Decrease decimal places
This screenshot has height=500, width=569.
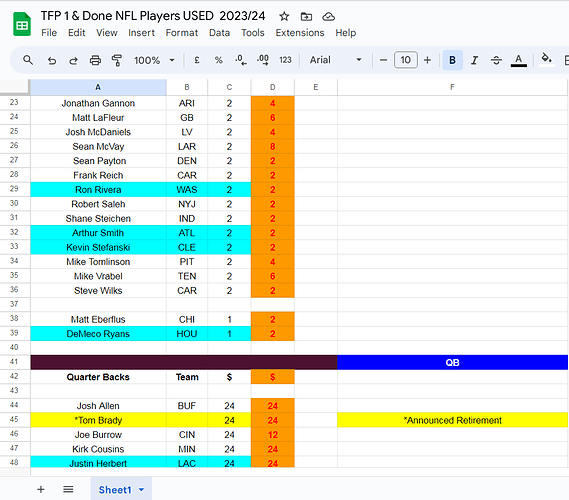click(241, 60)
